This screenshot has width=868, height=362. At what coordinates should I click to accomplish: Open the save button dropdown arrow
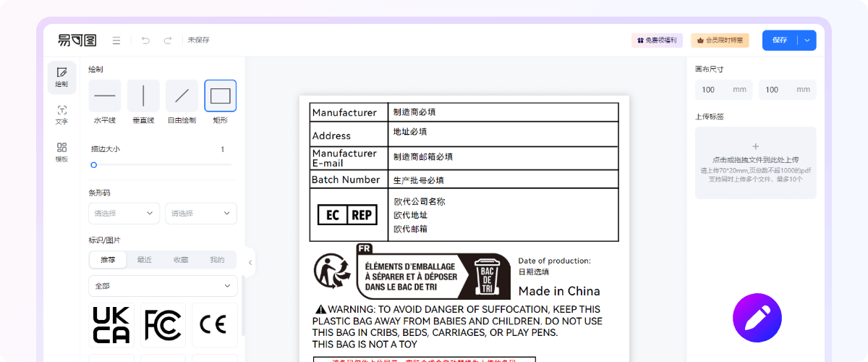807,41
